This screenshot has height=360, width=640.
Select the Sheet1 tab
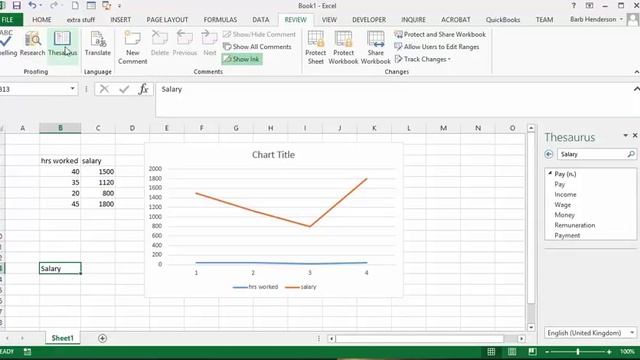[62, 338]
